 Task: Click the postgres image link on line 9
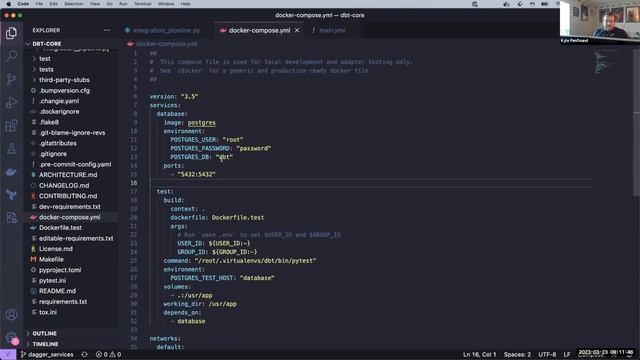tap(202, 122)
